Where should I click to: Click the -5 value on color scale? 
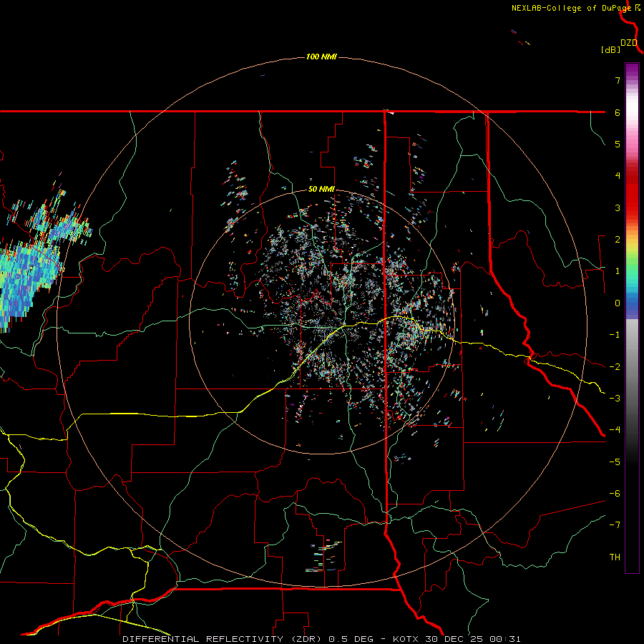click(615, 462)
